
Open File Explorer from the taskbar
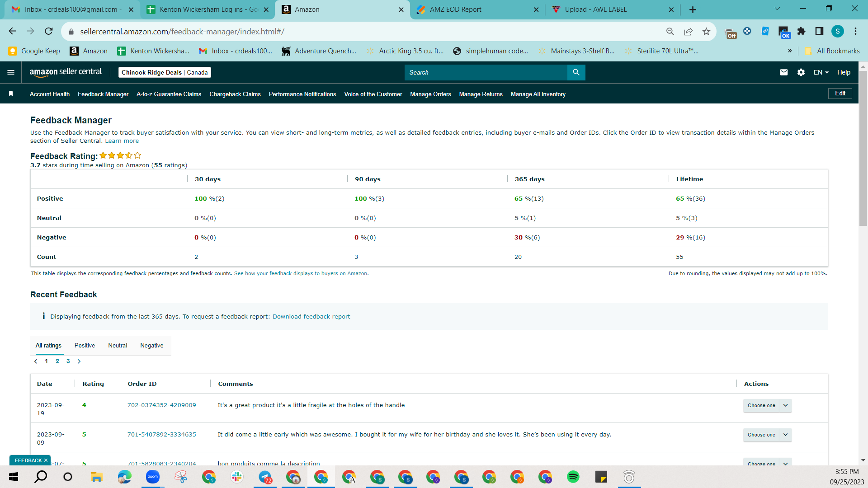click(x=97, y=477)
